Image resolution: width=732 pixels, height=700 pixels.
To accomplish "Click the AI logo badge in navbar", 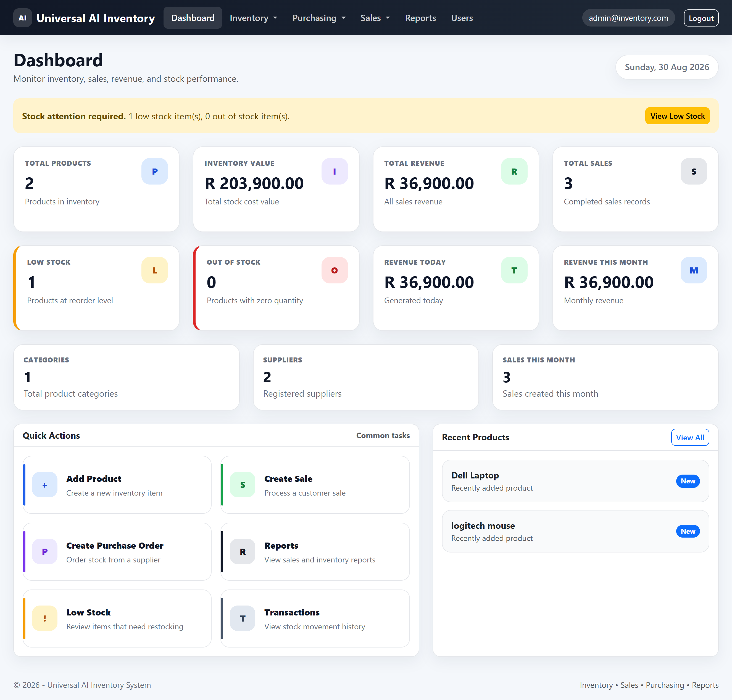I will [x=22, y=18].
